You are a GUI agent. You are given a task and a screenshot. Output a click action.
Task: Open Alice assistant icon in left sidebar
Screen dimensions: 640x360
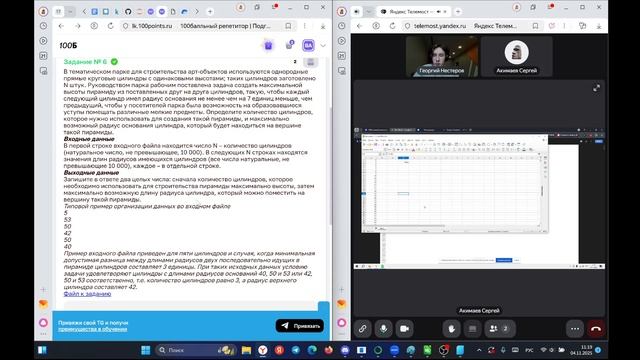coord(43,322)
